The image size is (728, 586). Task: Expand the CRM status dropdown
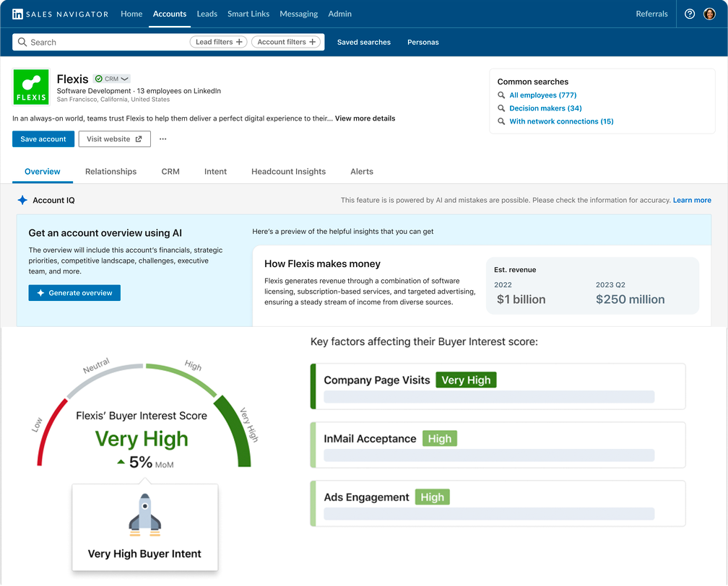pos(124,79)
